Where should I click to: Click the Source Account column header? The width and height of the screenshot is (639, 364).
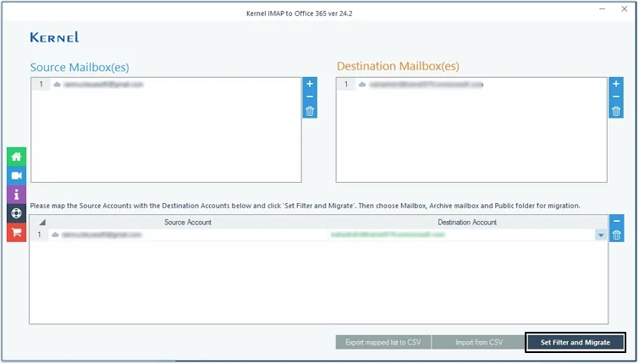[188, 222]
